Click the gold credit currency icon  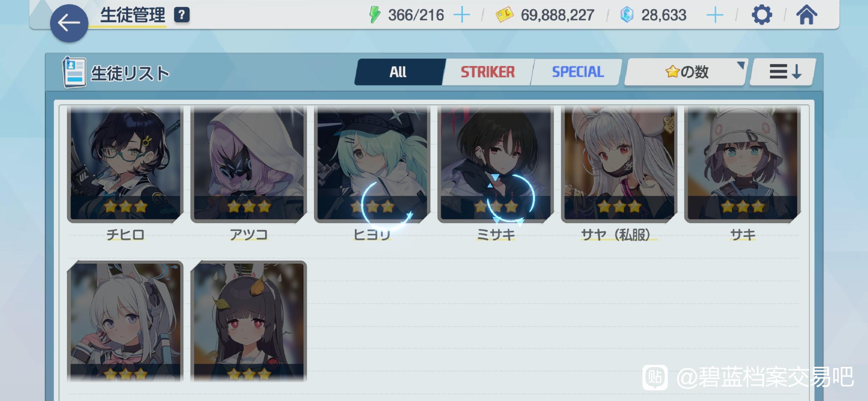(504, 15)
